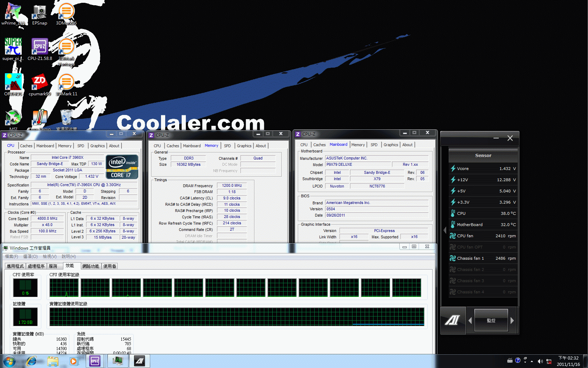Viewport: 588px width, 368px height.
Task: Click the Channels # Quad field
Action: coord(258,158)
